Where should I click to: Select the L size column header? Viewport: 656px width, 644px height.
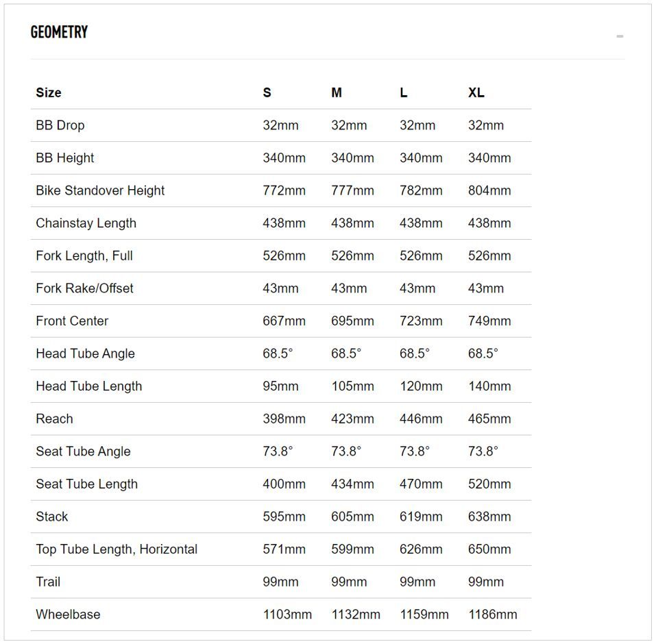[403, 92]
